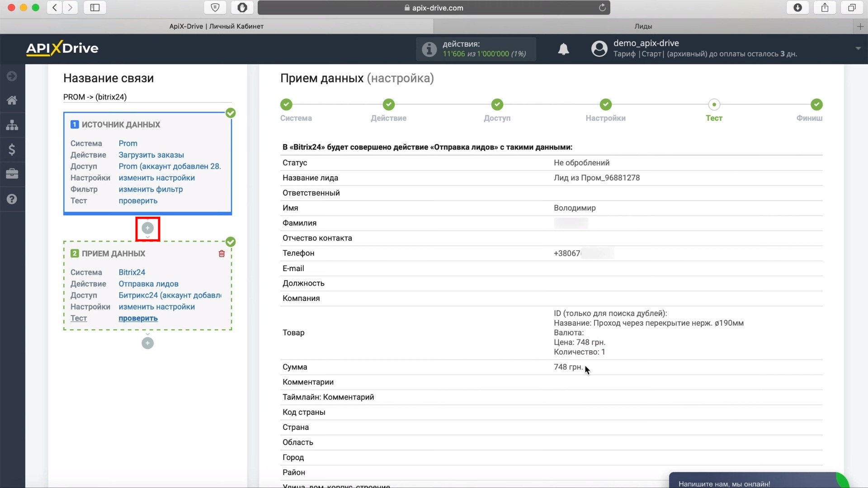The height and width of the screenshot is (488, 868).
Task: Open the Bitrix24 system link
Action: [x=132, y=272]
